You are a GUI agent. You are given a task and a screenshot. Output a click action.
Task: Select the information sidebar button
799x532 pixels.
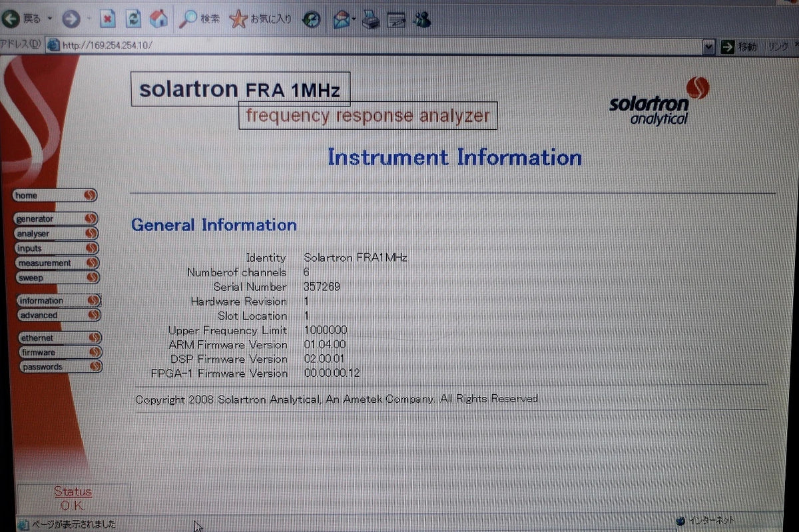[59, 300]
